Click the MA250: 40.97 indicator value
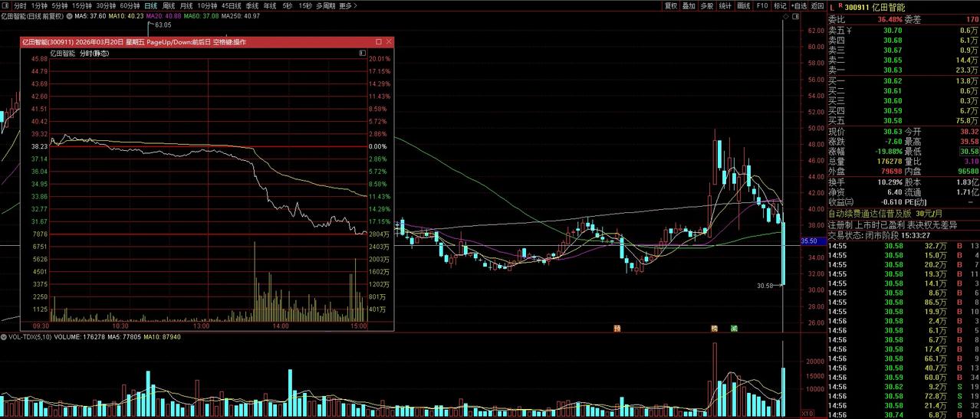 pos(240,15)
